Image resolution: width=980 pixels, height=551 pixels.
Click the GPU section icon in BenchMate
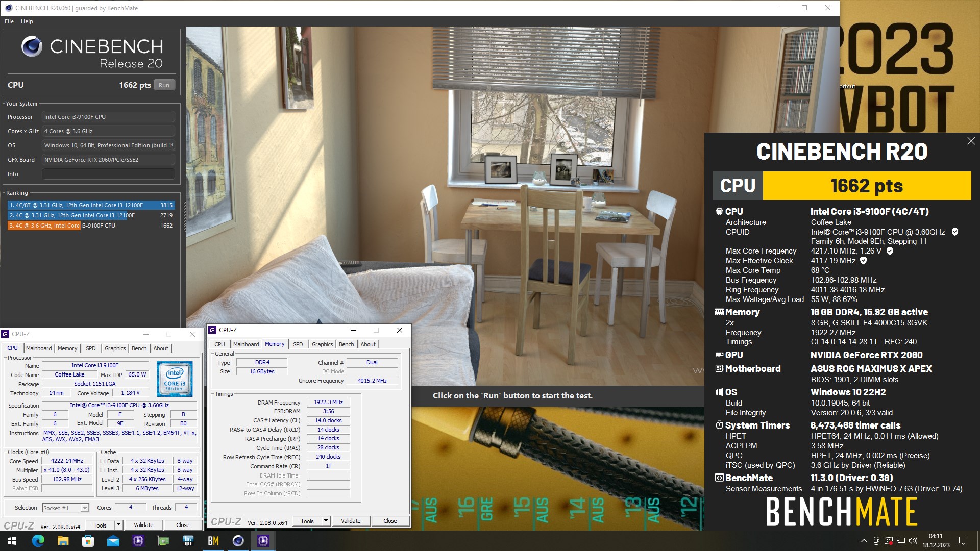pos(719,355)
